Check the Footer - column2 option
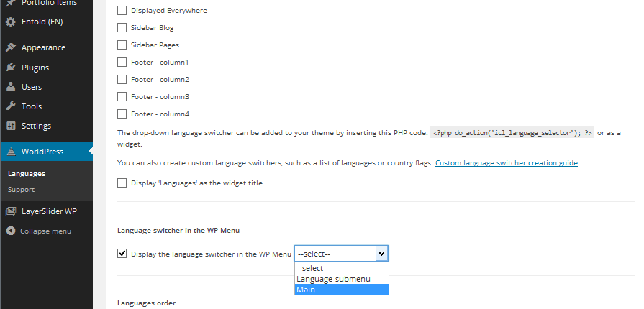The height and width of the screenshot is (309, 644). [x=122, y=79]
